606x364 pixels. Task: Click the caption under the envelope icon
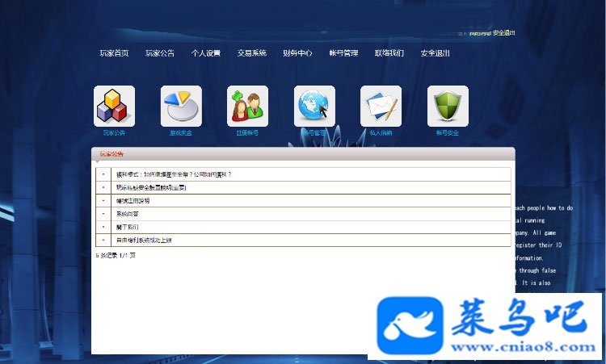click(x=381, y=133)
